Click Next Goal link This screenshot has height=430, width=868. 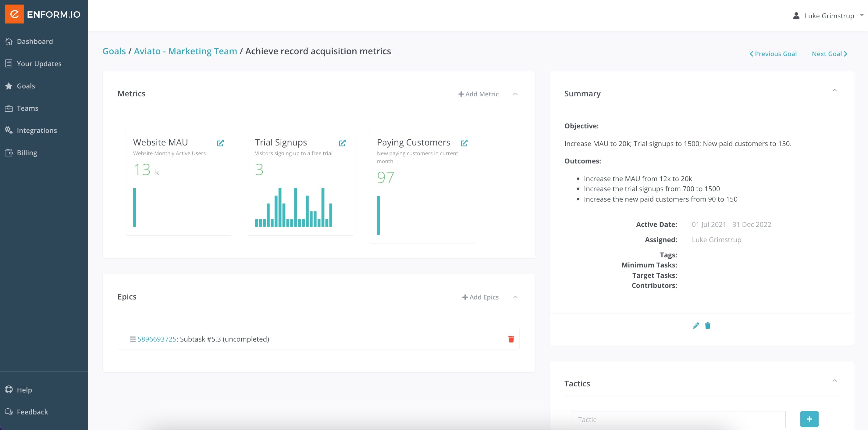(829, 54)
